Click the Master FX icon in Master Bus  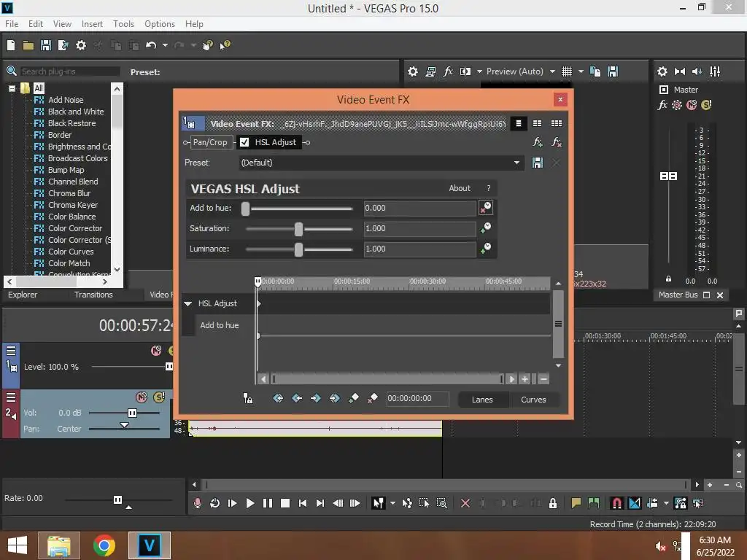(x=662, y=105)
